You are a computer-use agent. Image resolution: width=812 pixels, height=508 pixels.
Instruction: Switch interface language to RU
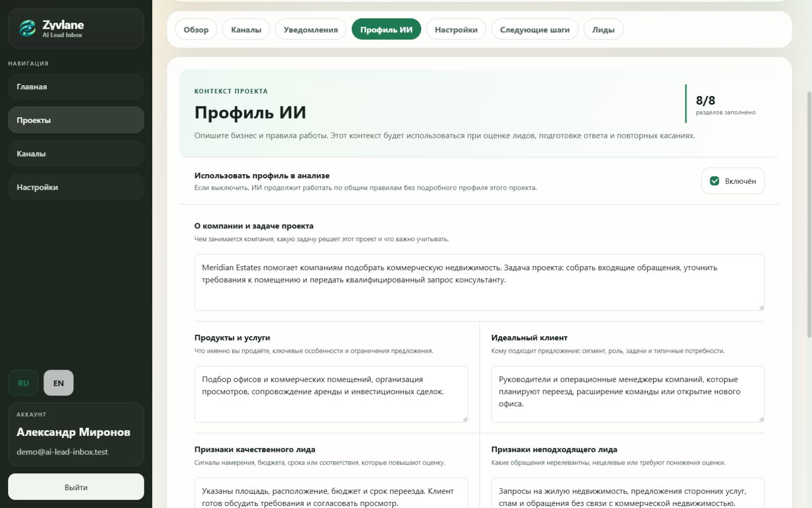point(23,383)
